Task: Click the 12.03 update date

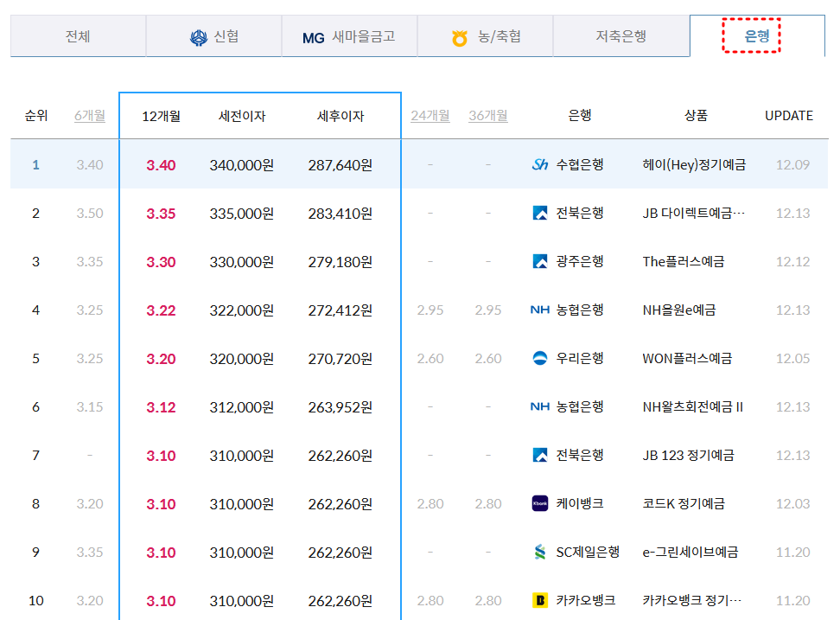Action: pos(792,504)
